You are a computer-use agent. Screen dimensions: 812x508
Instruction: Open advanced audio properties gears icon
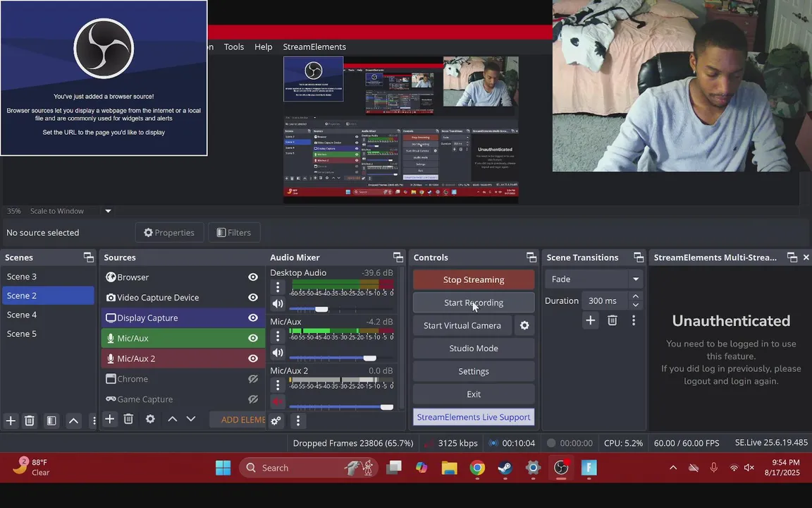pos(276,421)
